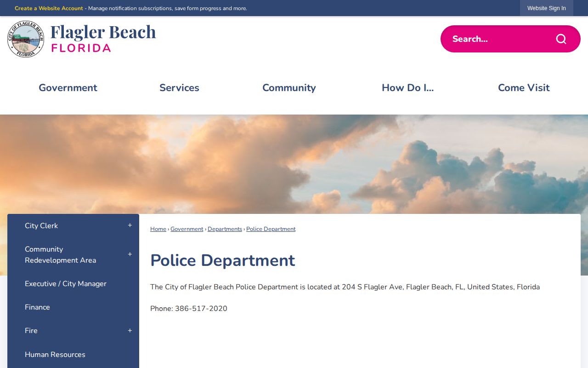Go to Home breadcrumb link

(158, 229)
